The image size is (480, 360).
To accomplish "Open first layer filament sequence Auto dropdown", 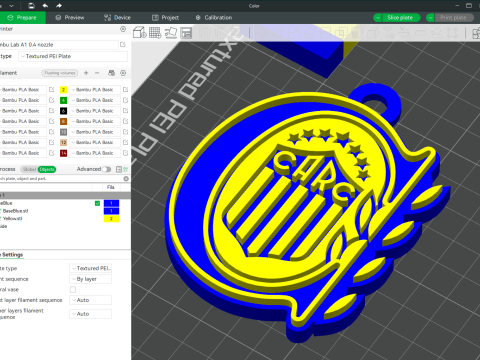I will [90, 300].
